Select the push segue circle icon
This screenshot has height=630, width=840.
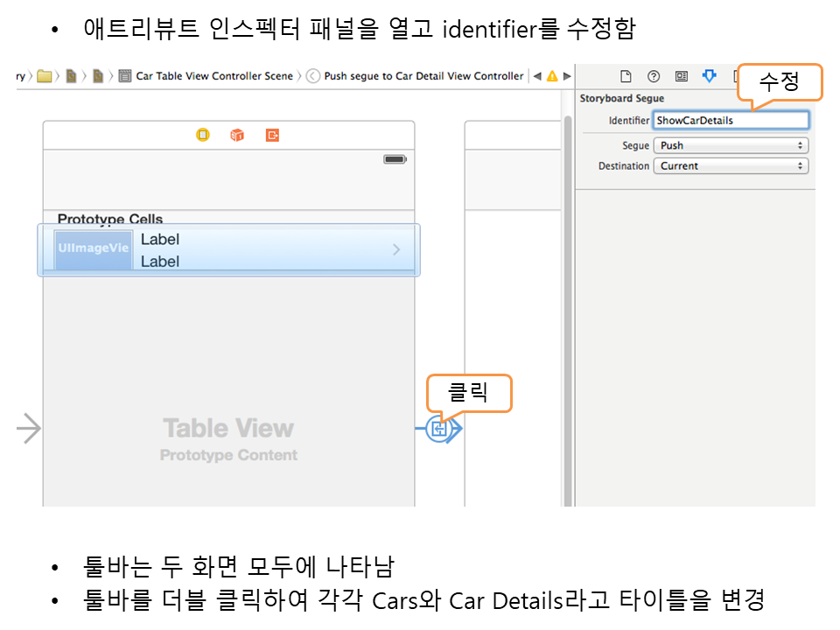pyautogui.click(x=439, y=429)
